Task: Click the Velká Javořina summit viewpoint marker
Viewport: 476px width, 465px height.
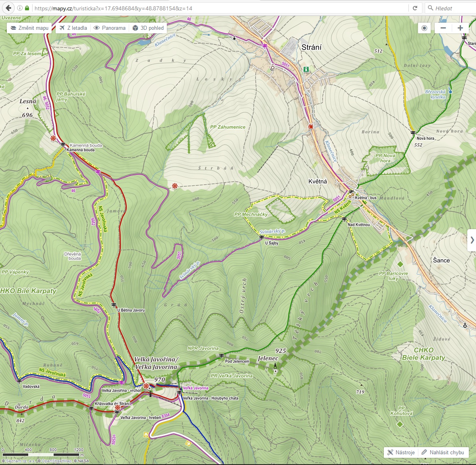Action: tap(146, 386)
